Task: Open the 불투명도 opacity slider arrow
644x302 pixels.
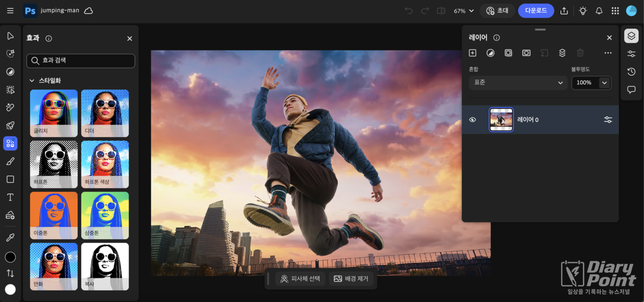Action: click(x=605, y=83)
